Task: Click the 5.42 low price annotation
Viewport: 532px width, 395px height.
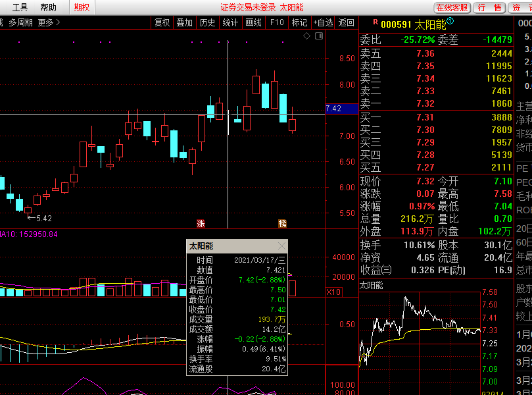Action: [40, 219]
